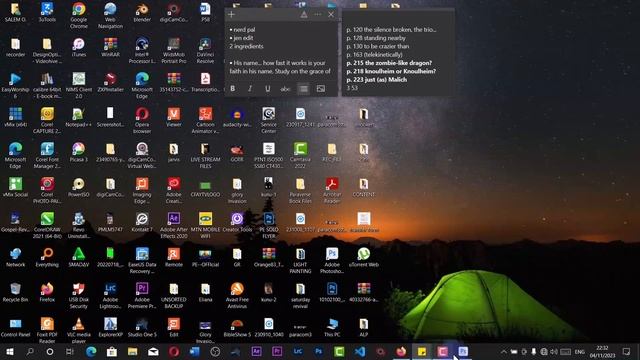This screenshot has width=640, height=360.
Task: Open the Windows Start menu
Action: (10, 351)
